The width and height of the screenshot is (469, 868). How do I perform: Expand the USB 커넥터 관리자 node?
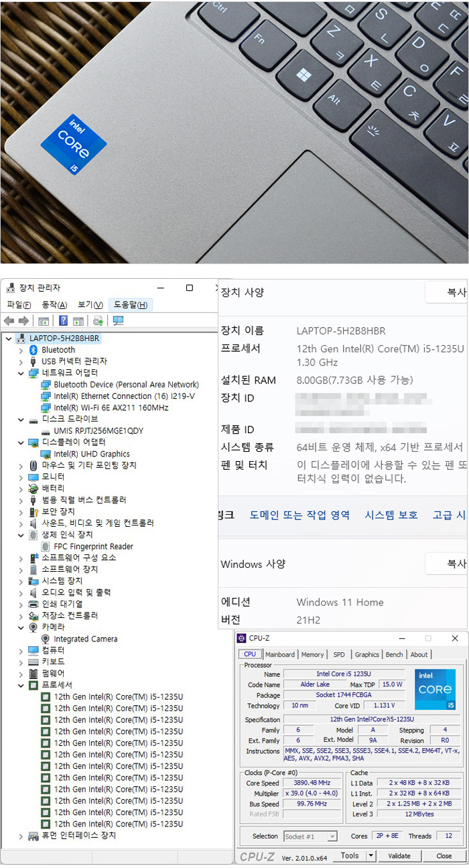21,361
